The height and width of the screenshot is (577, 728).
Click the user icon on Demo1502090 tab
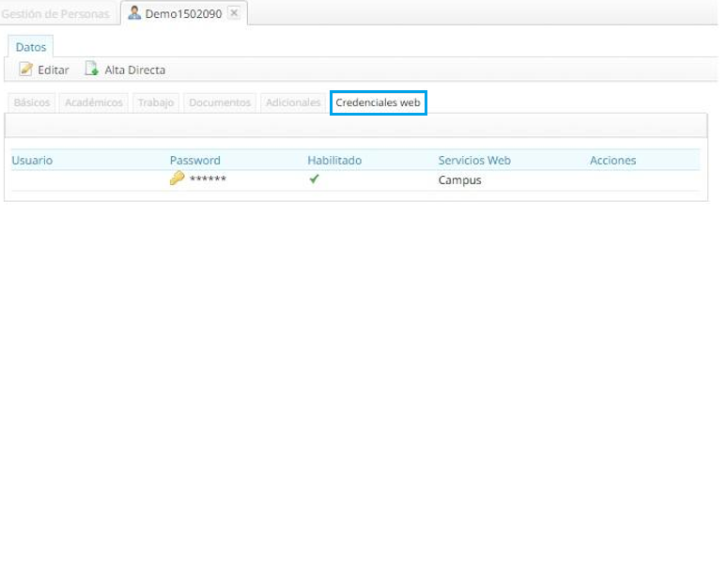point(134,13)
